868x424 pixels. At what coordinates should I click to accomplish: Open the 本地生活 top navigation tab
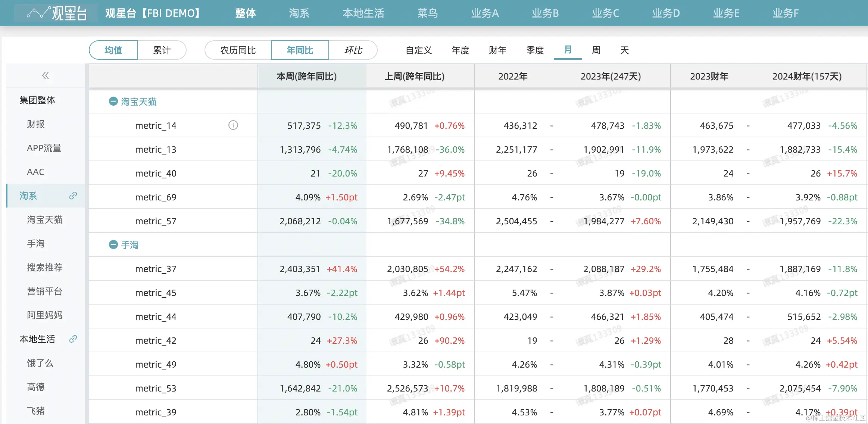(x=363, y=13)
